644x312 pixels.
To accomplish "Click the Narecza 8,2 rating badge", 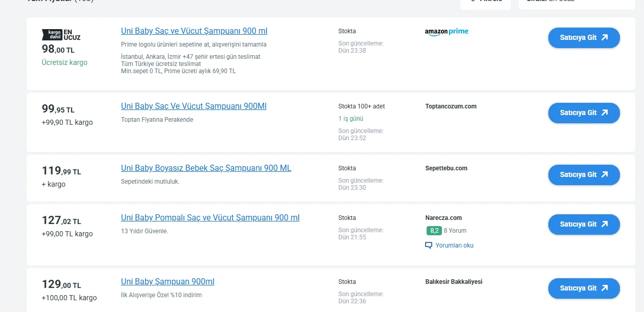I will tap(434, 231).
